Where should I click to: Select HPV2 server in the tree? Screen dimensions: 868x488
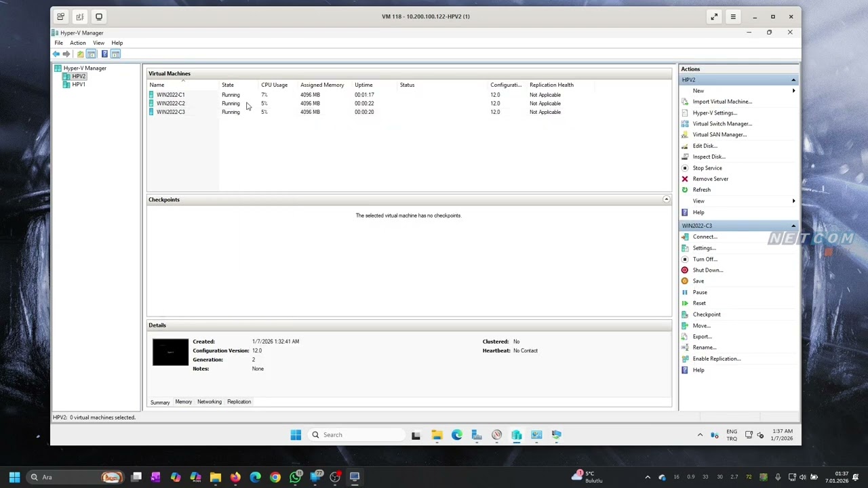click(79, 77)
